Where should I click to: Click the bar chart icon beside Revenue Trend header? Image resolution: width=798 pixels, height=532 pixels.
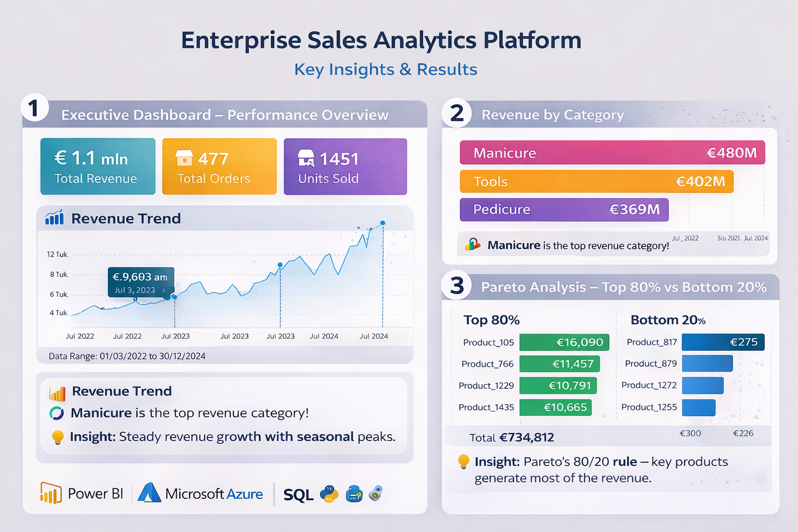click(x=55, y=218)
